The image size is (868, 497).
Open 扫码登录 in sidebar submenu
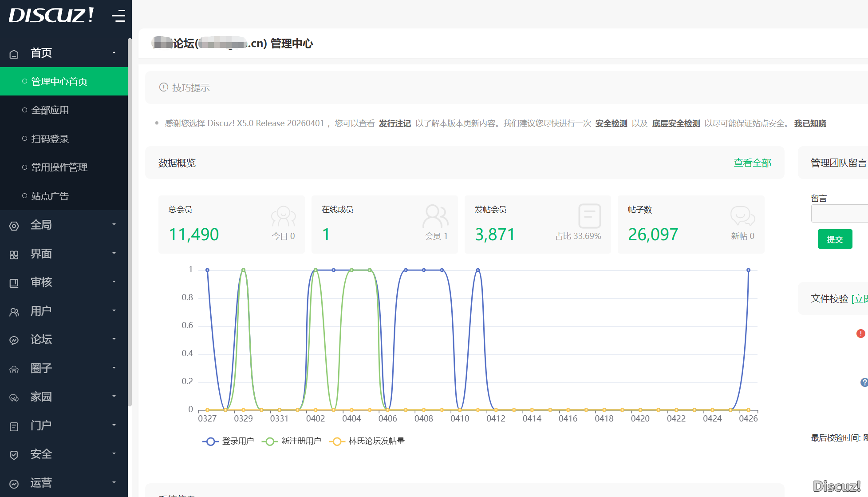[50, 139]
